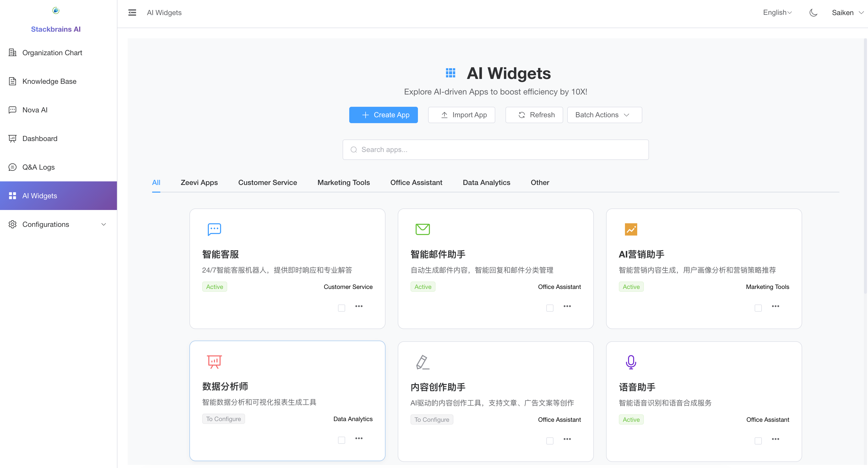Toggle dark mode with the moon icon
Image resolution: width=868 pixels, height=468 pixels.
pos(813,13)
